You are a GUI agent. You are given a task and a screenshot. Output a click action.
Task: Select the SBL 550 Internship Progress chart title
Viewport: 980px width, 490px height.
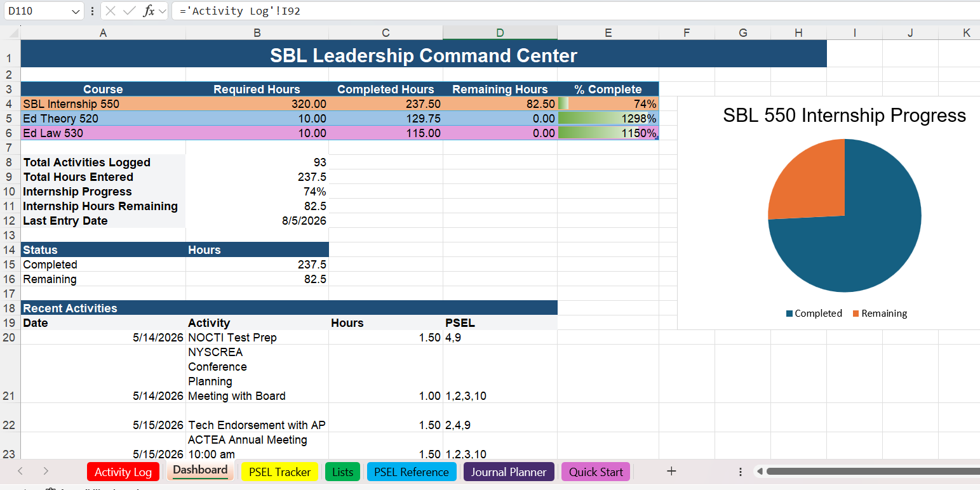(844, 116)
